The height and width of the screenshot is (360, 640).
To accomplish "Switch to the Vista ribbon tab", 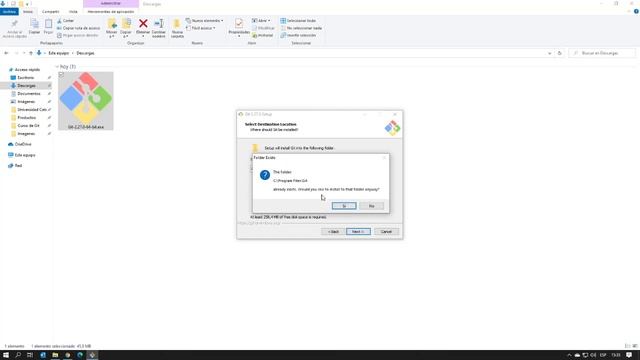I will (x=73, y=12).
